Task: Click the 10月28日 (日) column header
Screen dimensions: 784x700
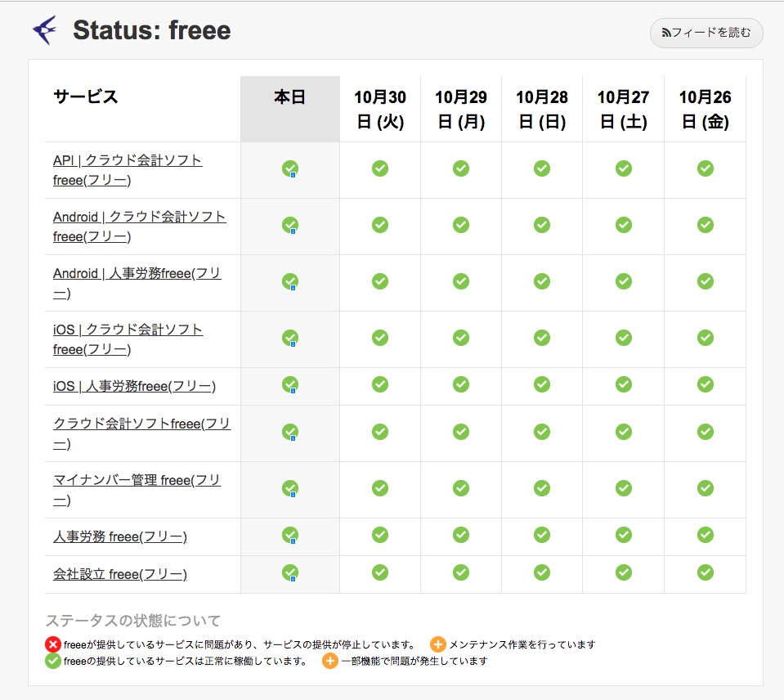Action: pos(542,109)
